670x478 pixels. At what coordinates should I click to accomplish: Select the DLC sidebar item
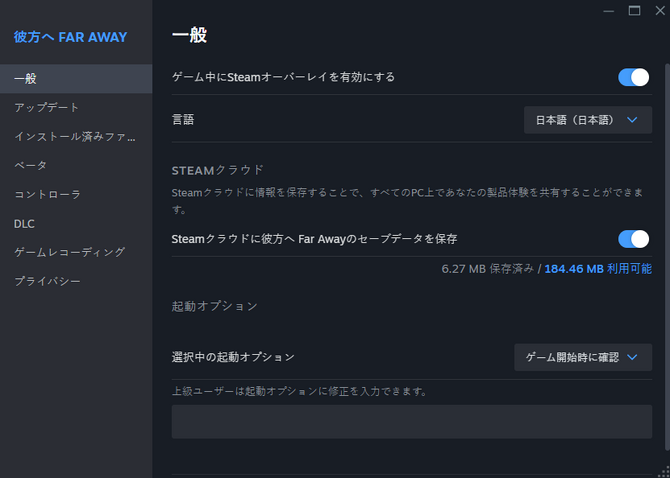(76, 223)
